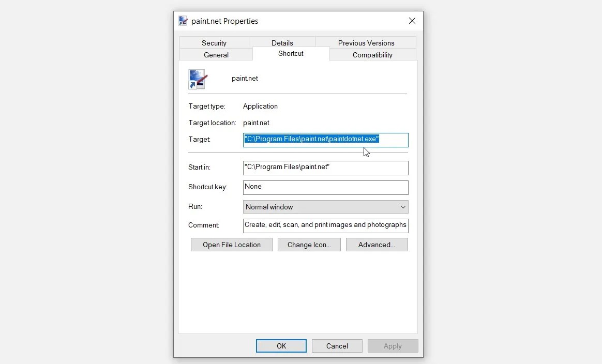Click the Start in field
The width and height of the screenshot is (602, 364).
pyautogui.click(x=325, y=168)
